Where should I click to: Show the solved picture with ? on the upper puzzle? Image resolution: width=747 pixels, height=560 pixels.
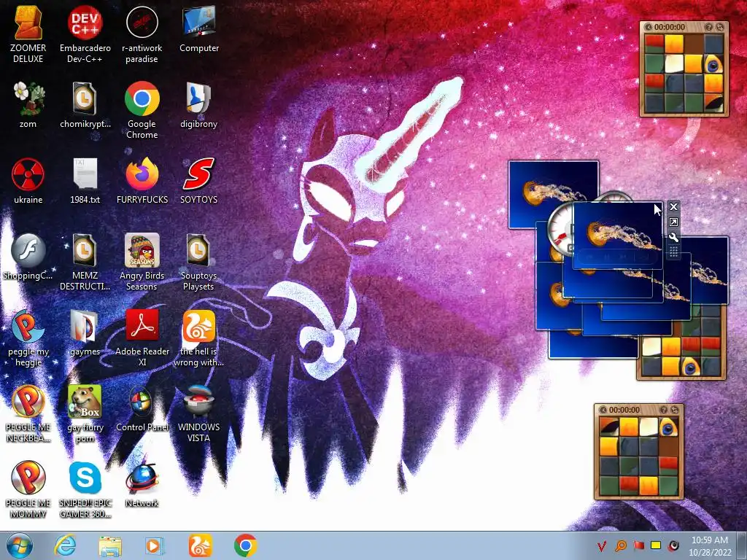coord(709,28)
